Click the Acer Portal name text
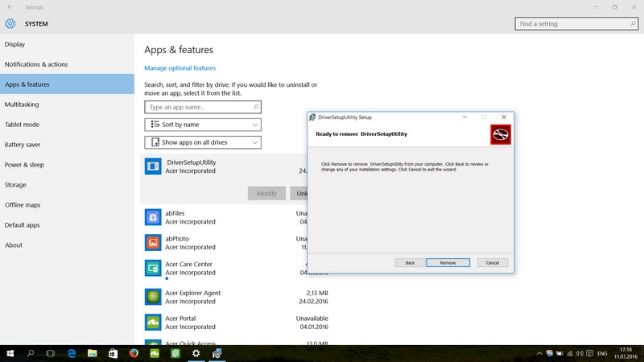The image size is (644, 362). pos(180,318)
